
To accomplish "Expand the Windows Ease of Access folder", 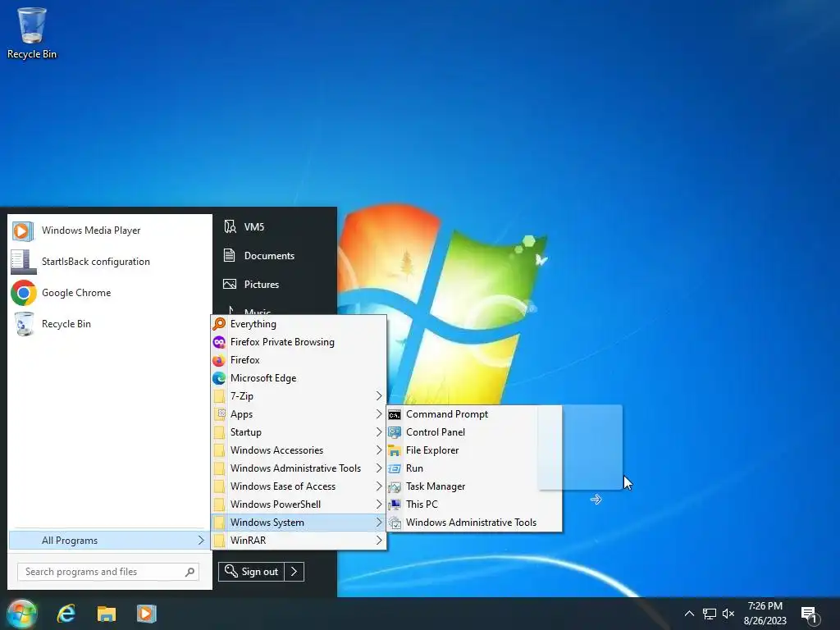I will (299, 486).
